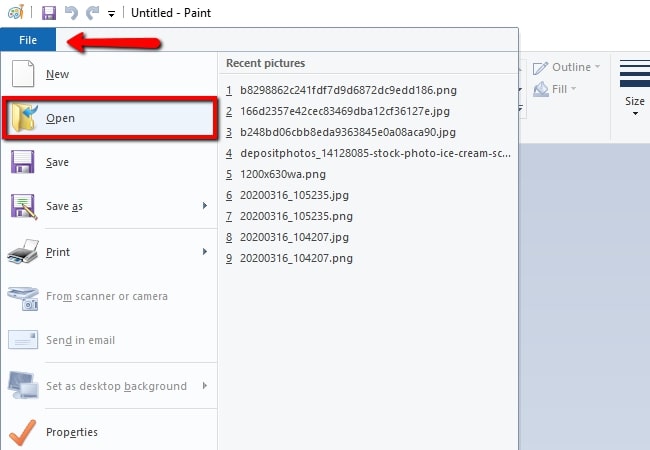The height and width of the screenshot is (450, 650).
Task: Open Properties from the File menu
Action: [x=109, y=432]
